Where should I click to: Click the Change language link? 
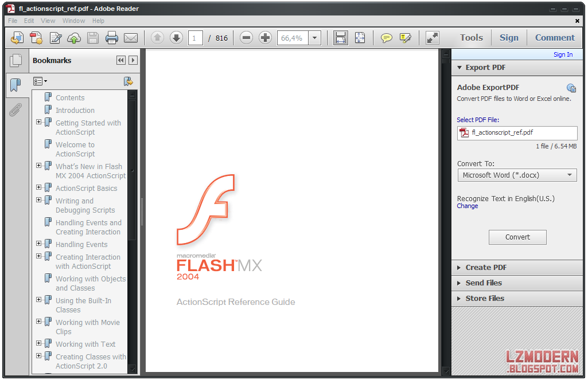(468, 206)
